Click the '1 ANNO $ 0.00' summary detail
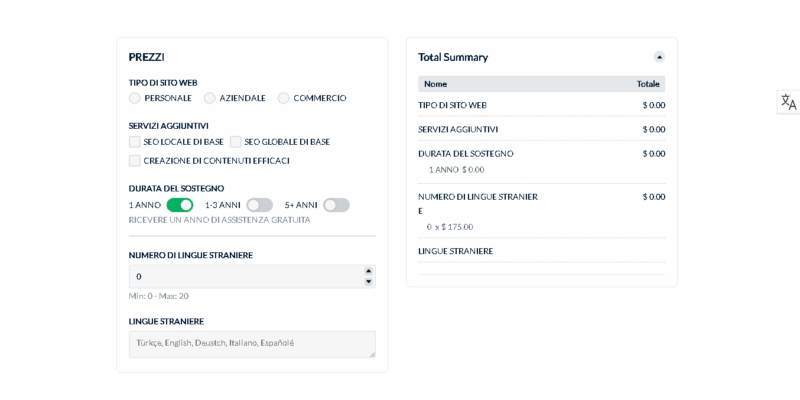Screen dimensions: 800x400 click(x=456, y=170)
